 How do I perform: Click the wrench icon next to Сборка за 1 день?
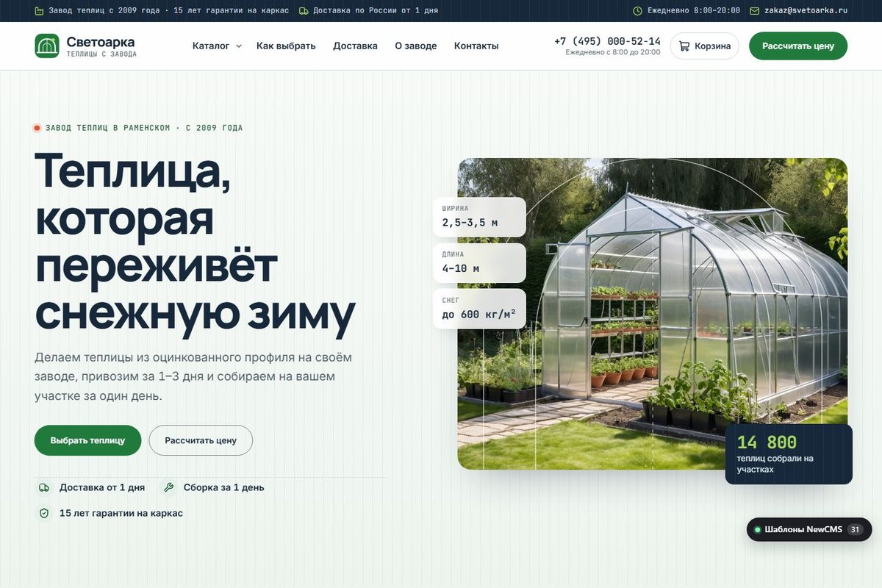[x=168, y=487]
